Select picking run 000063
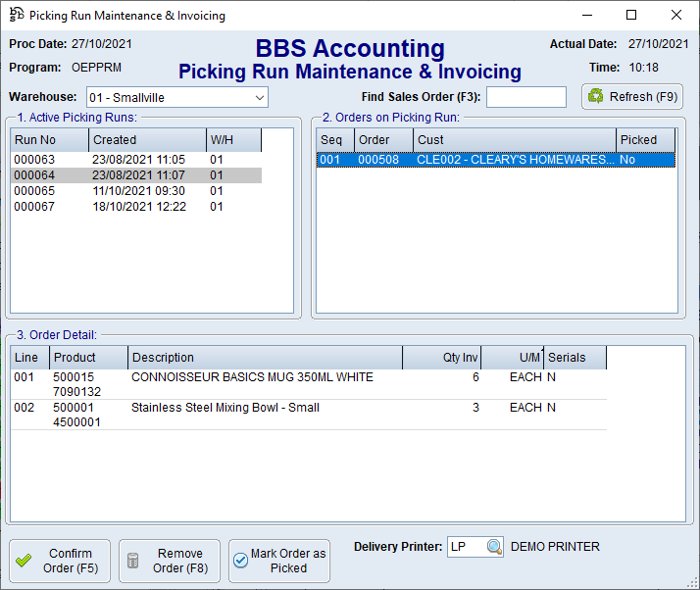The width and height of the screenshot is (700, 590). click(x=34, y=159)
